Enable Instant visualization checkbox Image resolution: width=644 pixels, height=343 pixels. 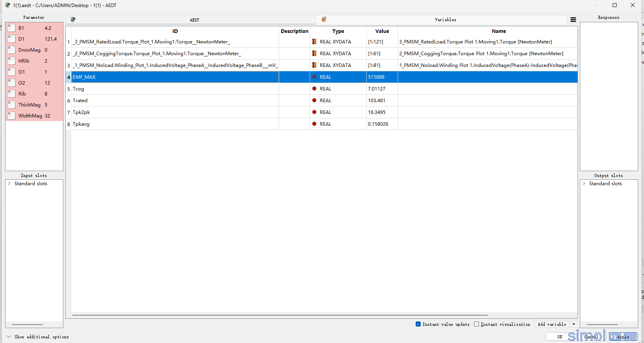point(476,324)
